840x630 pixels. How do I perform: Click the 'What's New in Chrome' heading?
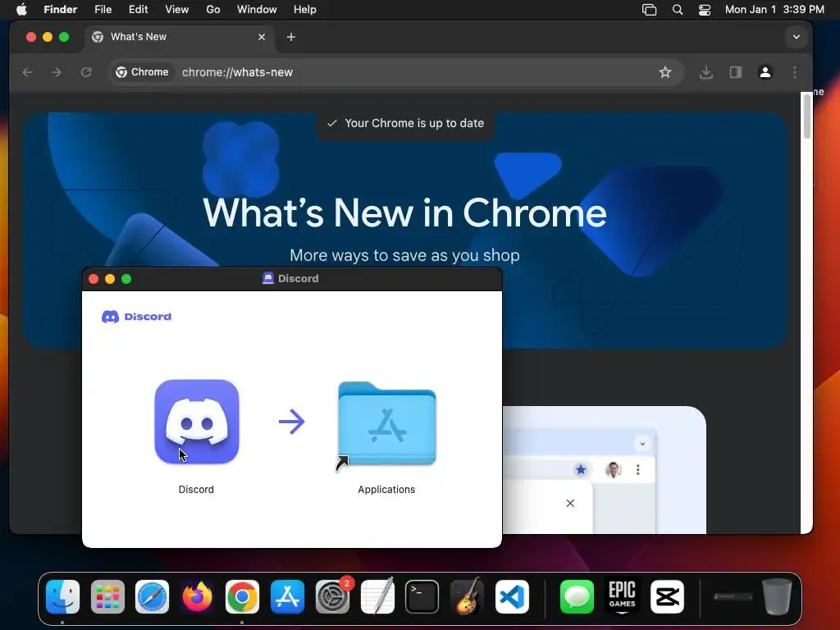pos(404,212)
